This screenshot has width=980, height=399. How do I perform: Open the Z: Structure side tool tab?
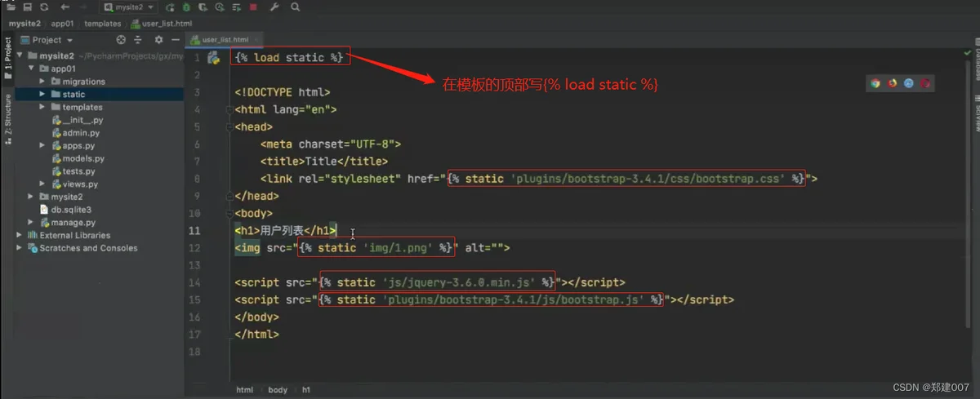7,118
